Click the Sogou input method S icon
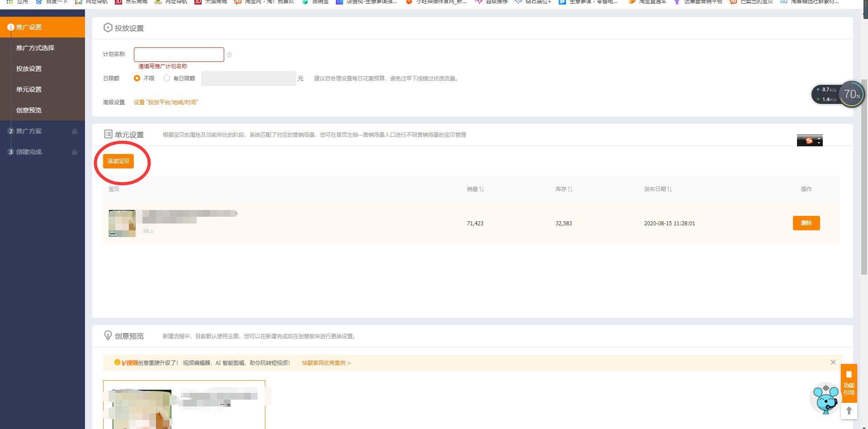The height and width of the screenshot is (429, 868). pos(809,141)
